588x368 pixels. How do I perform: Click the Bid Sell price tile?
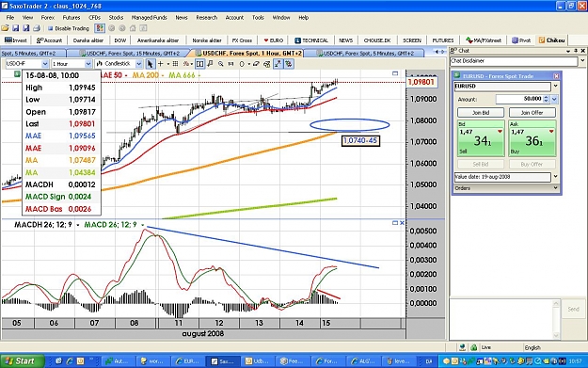click(481, 138)
